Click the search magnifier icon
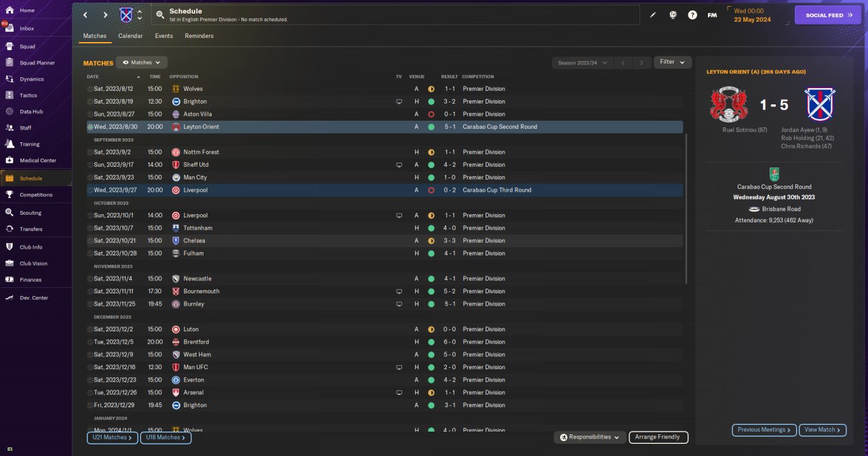 (x=160, y=15)
